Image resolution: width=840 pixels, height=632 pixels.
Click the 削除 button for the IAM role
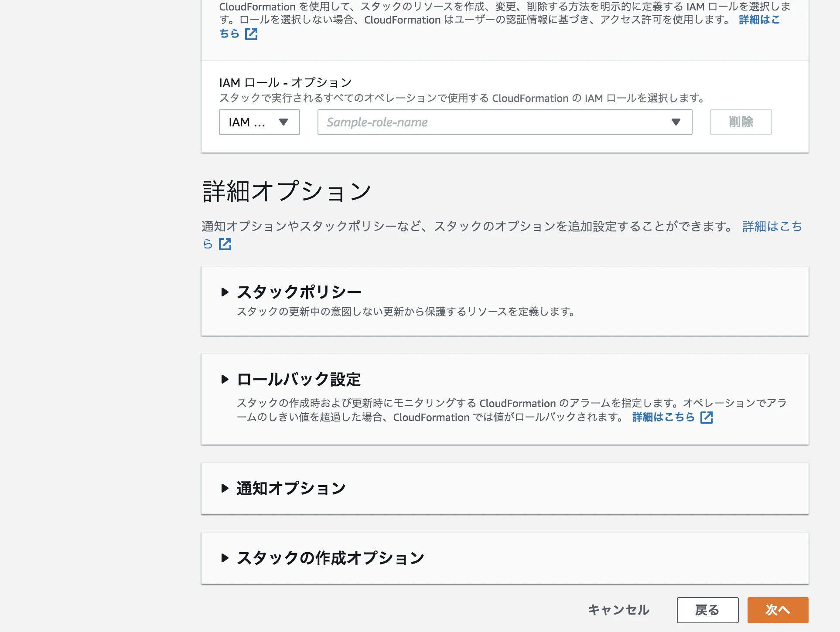point(741,122)
